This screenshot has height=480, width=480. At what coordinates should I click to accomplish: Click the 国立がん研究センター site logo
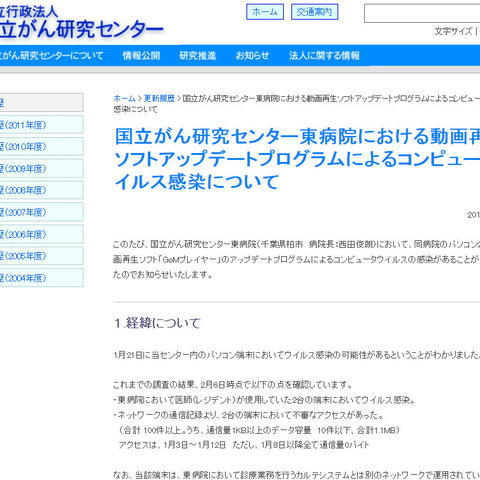pos(82,29)
